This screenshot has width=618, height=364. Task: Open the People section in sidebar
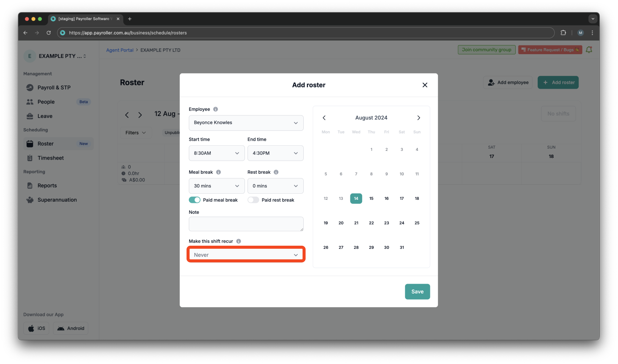pos(58,102)
